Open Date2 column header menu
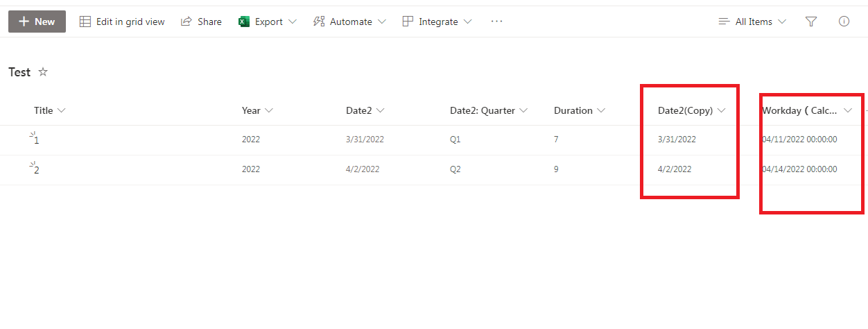The height and width of the screenshot is (329, 868). [x=365, y=110]
